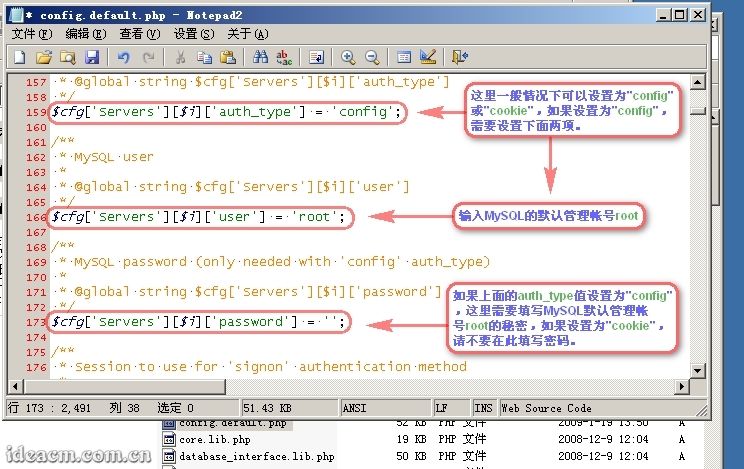Click line number 160 in the margin
This screenshot has width=744, height=469.
click(36, 127)
